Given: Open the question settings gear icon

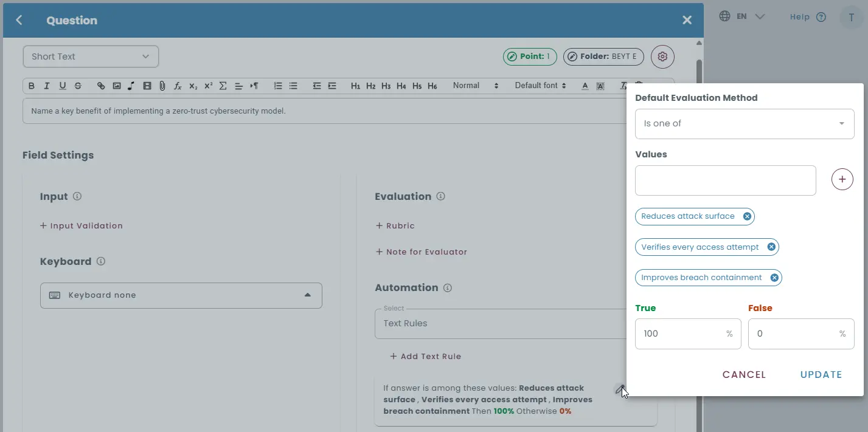Looking at the screenshot, I should point(662,57).
